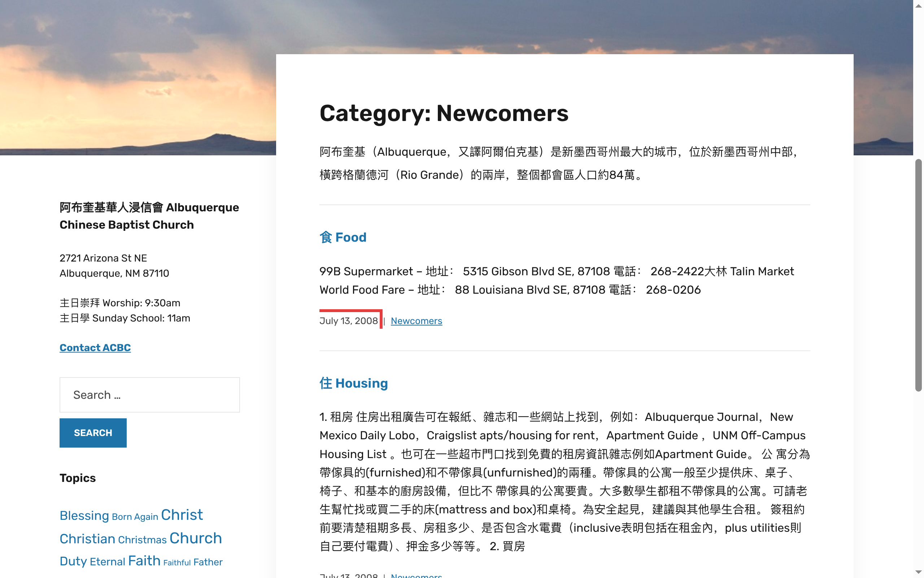Open the Eternal topic tag
This screenshot has height=578, width=924.
[x=107, y=561]
